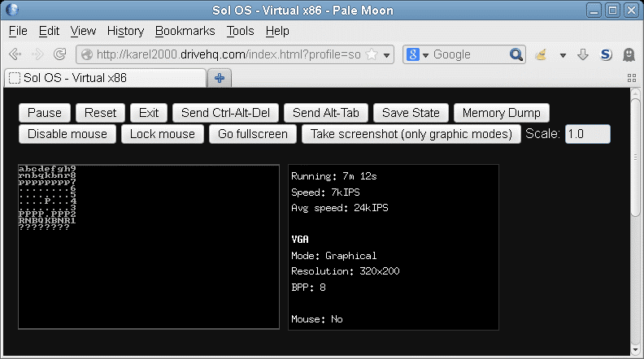
Task: Open a new tab with the plus button
Action: [220, 78]
